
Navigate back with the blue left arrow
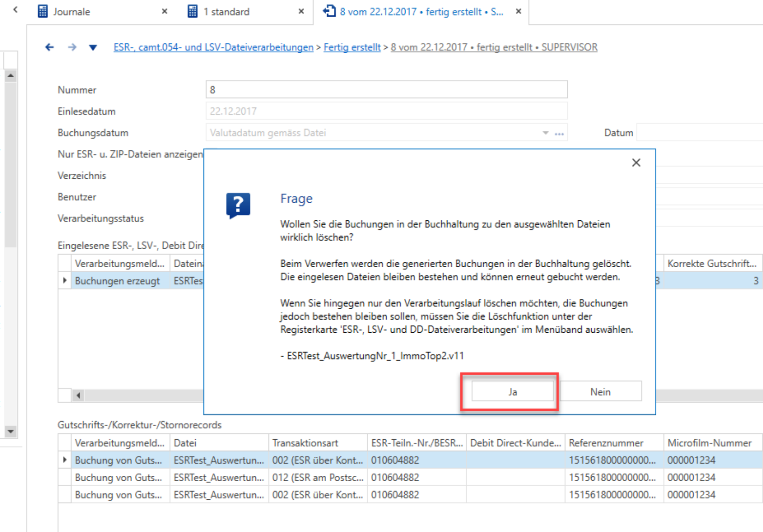point(50,47)
